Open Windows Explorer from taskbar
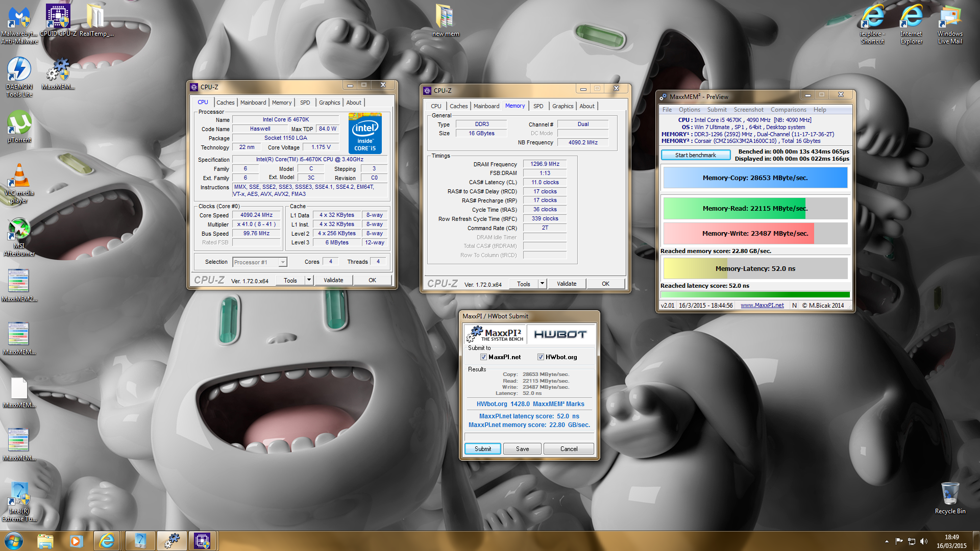The image size is (980, 551). 45,541
